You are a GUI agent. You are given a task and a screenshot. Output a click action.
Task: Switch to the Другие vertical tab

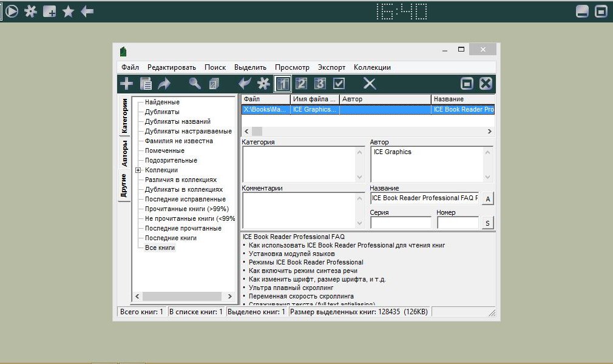[124, 185]
